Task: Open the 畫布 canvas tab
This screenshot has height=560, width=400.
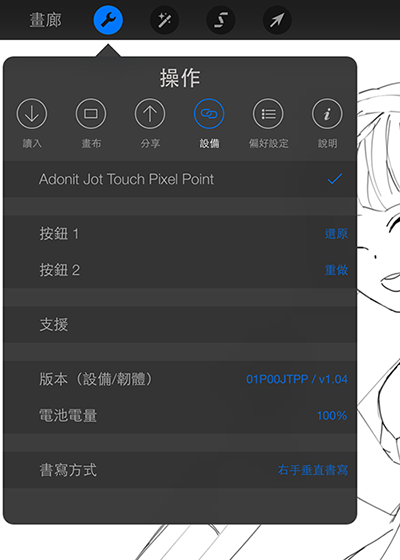Action: (x=91, y=123)
